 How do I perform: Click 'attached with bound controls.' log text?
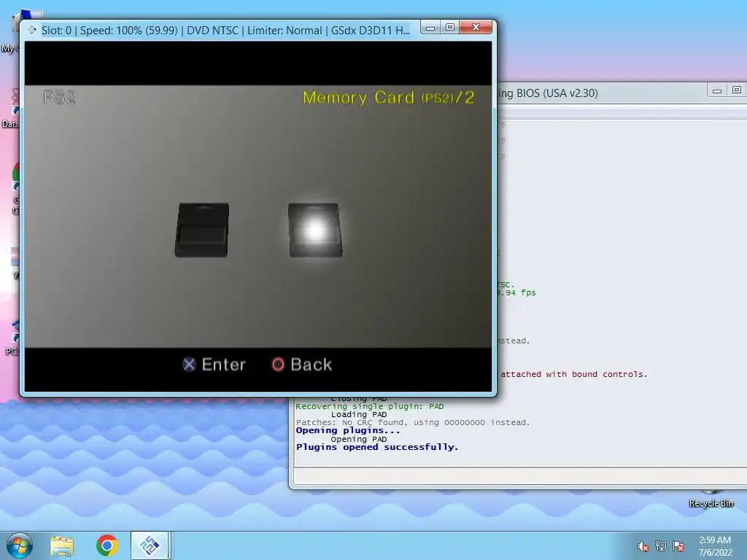[x=573, y=374]
